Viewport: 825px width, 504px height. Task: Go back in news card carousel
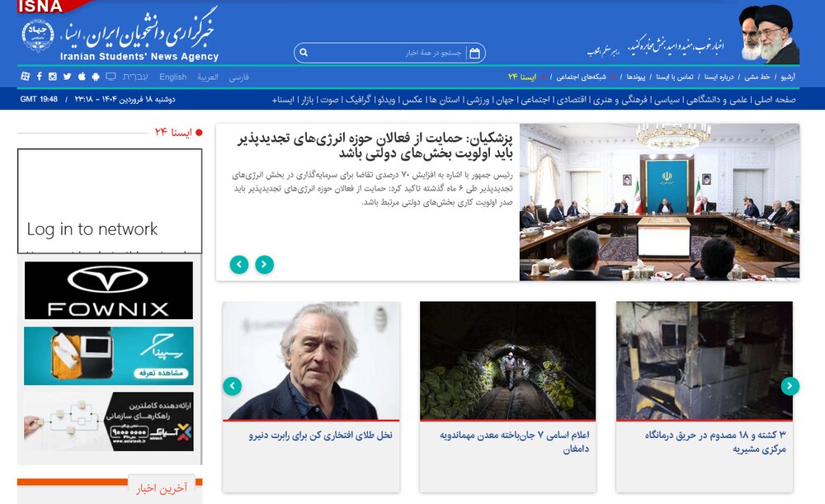[233, 386]
